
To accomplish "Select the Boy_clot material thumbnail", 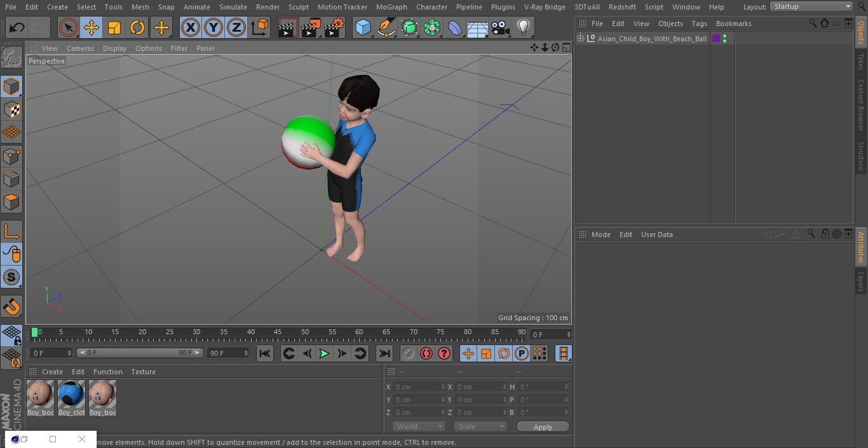I will [x=71, y=398].
